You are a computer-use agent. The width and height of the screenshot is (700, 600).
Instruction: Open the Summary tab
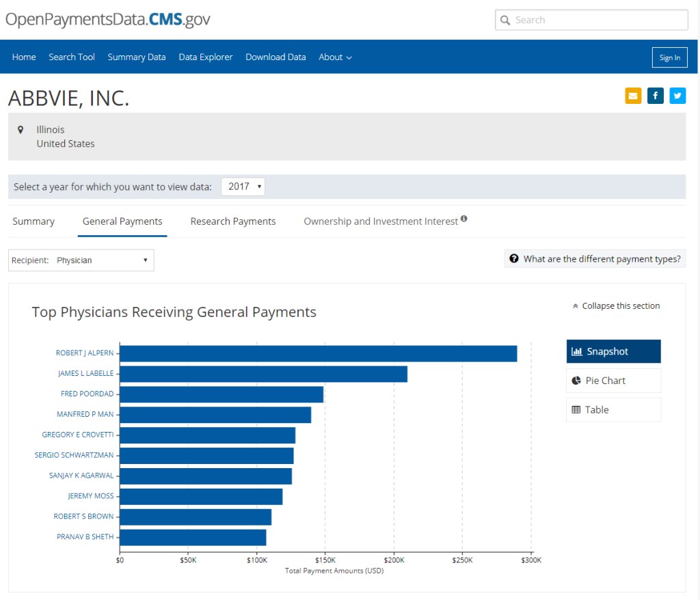(x=33, y=221)
